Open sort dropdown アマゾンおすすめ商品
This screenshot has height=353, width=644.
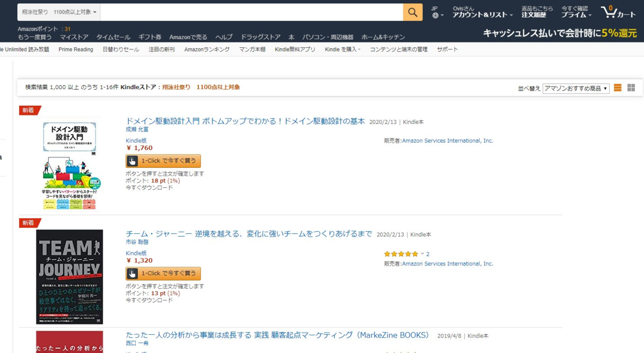click(576, 89)
